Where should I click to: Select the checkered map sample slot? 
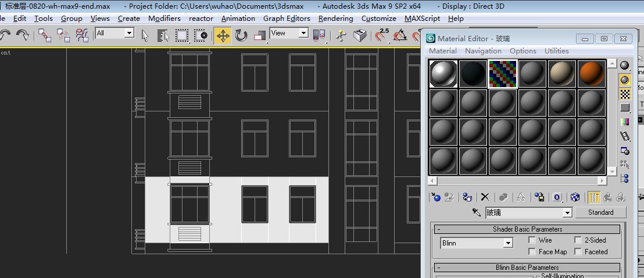[x=503, y=74]
